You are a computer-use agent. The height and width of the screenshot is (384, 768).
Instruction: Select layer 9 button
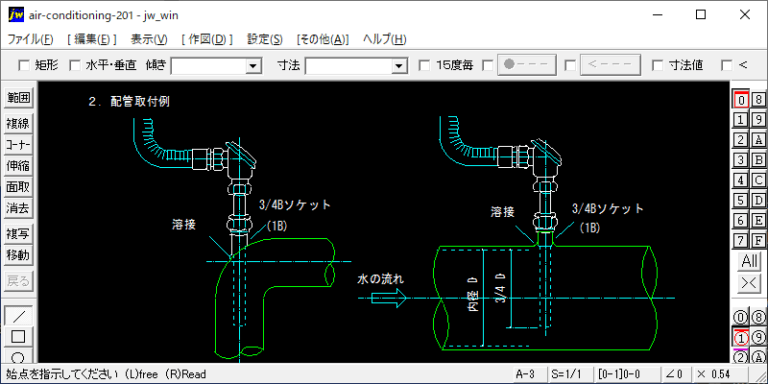click(x=758, y=120)
